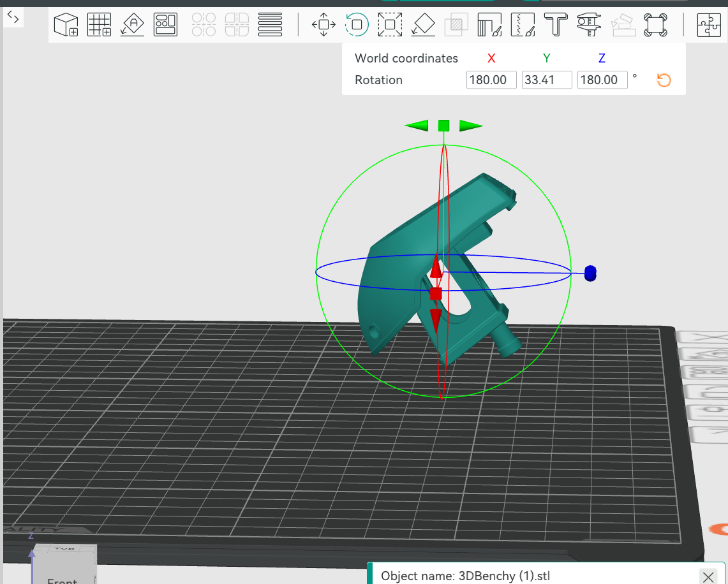Open the puzzle-piece Assembly view

[709, 25]
